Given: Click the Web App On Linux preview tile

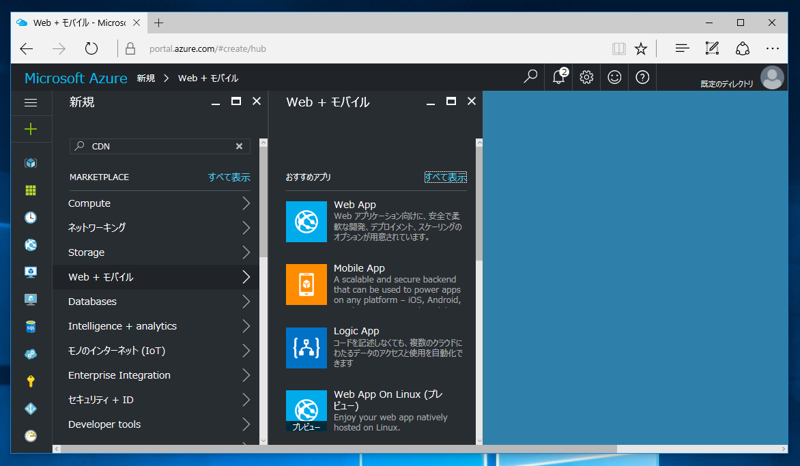Looking at the screenshot, I should pyautogui.click(x=306, y=410).
